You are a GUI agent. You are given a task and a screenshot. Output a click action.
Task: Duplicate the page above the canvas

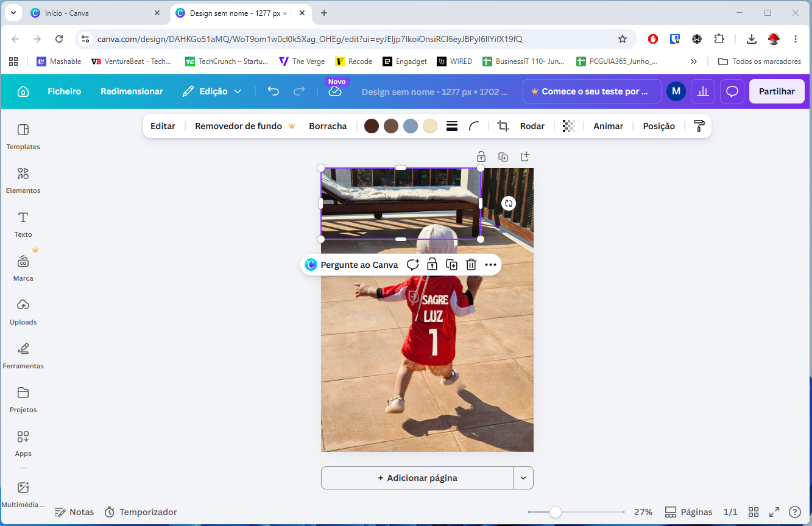pyautogui.click(x=503, y=156)
